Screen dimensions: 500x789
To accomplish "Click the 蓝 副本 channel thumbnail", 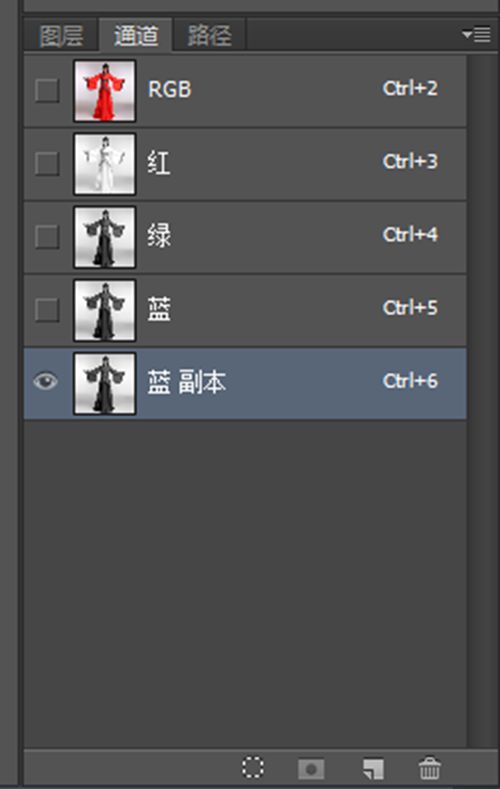I will point(105,383).
